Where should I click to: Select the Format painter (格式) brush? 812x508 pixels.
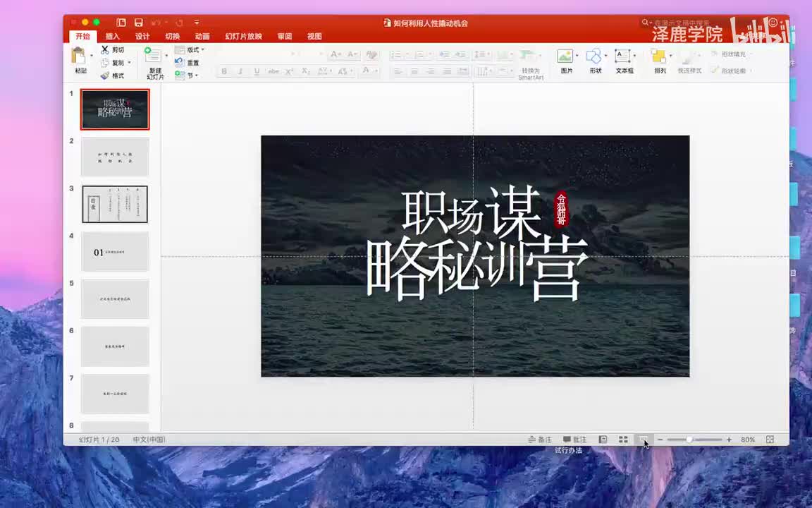tap(104, 75)
